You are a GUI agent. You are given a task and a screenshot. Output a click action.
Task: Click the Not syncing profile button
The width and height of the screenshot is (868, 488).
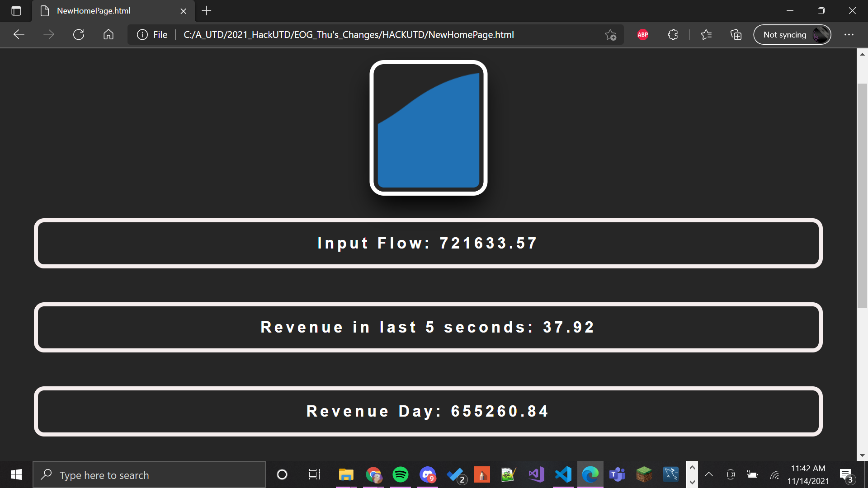[x=792, y=35]
